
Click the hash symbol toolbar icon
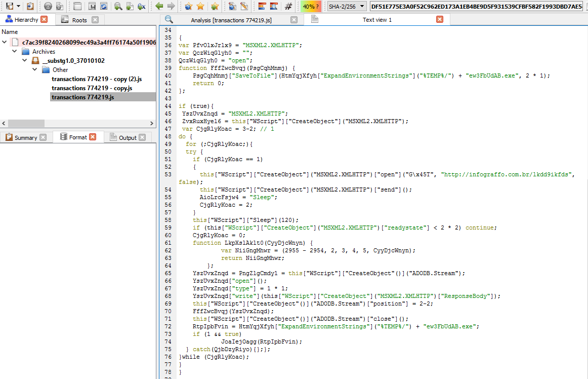pyautogui.click(x=288, y=6)
